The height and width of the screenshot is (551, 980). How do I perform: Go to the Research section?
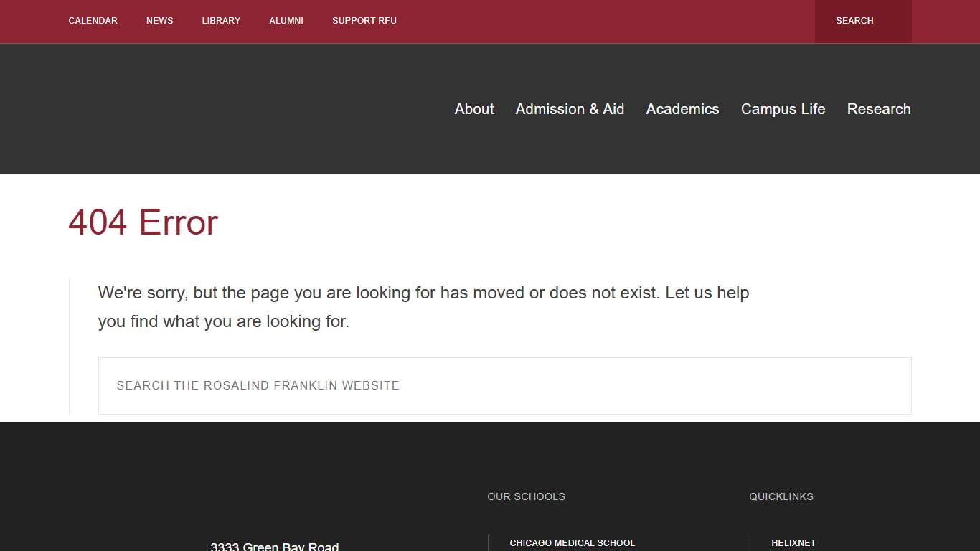tap(879, 109)
